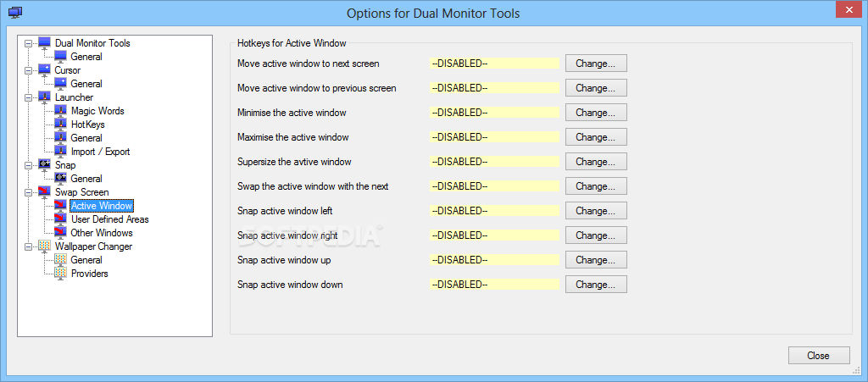Change hotkey for Minimise the active window
868x382 pixels.
[596, 112]
